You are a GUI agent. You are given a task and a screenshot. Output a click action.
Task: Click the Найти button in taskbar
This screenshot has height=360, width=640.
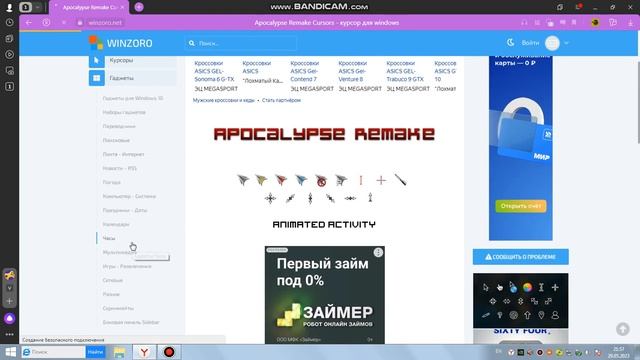point(95,352)
